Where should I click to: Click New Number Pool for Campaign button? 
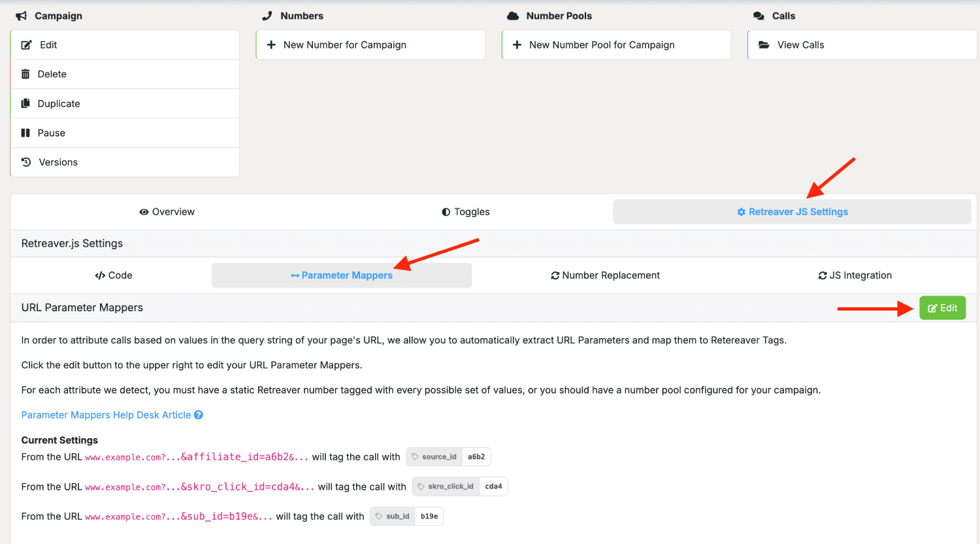(x=616, y=45)
